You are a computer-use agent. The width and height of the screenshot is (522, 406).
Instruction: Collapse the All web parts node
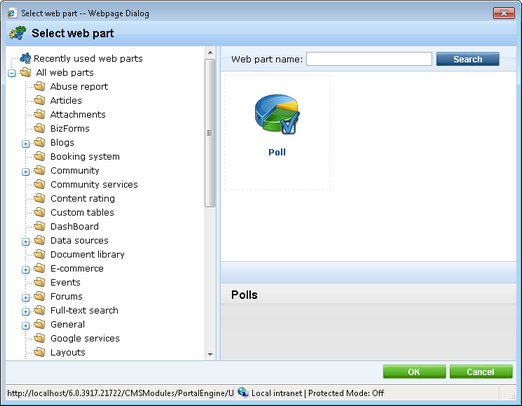click(x=12, y=73)
